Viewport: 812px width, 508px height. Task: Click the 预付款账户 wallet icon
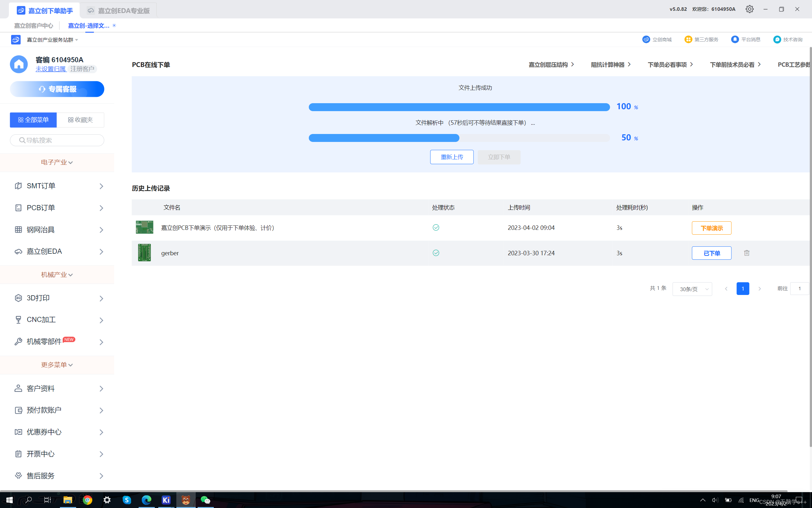[18, 410]
